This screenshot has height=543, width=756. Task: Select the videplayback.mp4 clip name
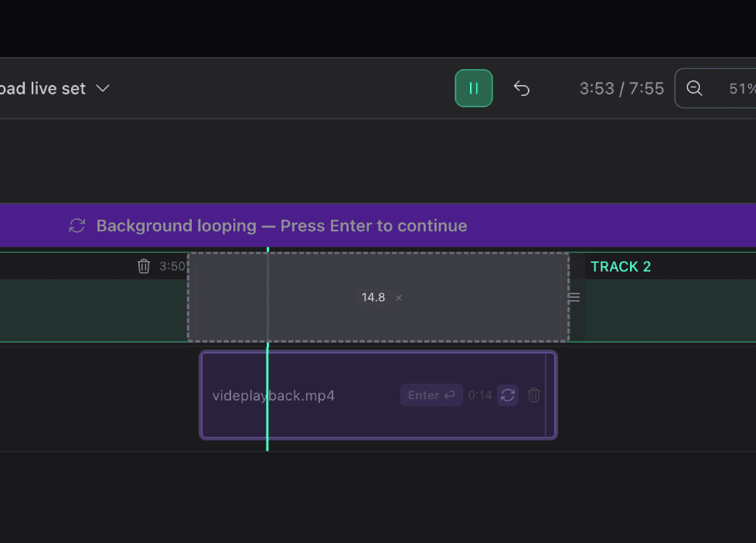click(274, 395)
